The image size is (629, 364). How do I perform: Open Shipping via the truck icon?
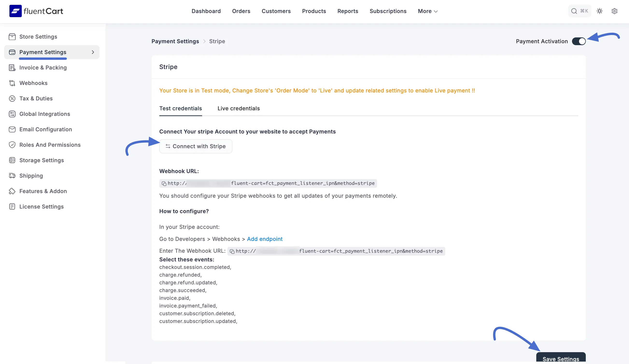(12, 176)
